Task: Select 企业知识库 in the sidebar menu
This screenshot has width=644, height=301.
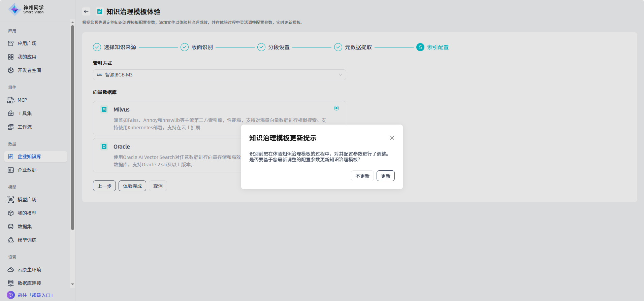Action: click(x=29, y=157)
